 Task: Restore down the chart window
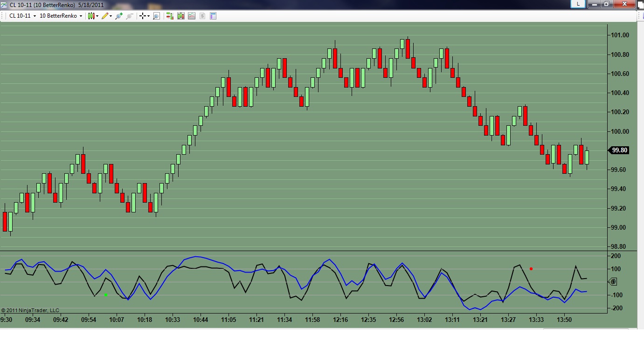(x=606, y=4)
